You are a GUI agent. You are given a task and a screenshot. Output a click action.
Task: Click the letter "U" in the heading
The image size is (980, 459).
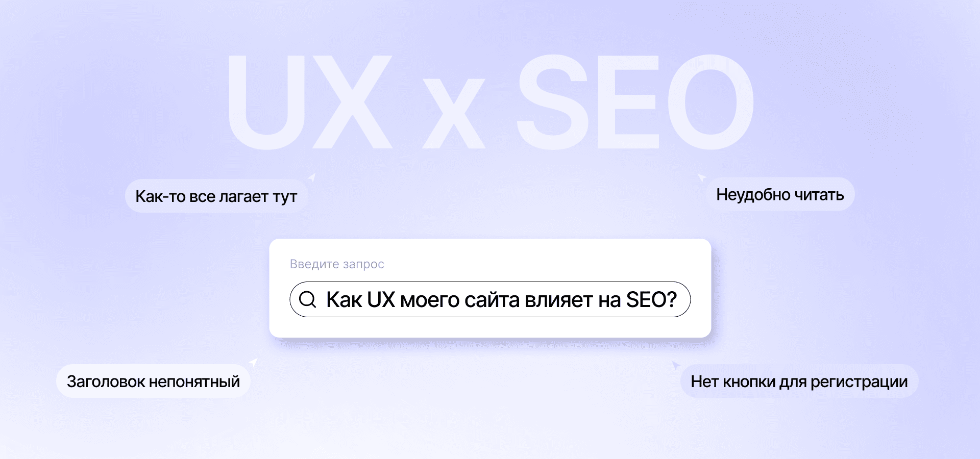tap(266, 103)
